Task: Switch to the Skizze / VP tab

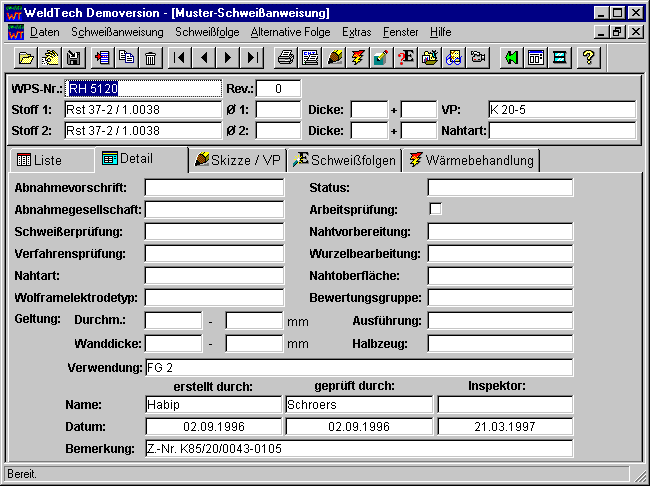Action: 238,160
